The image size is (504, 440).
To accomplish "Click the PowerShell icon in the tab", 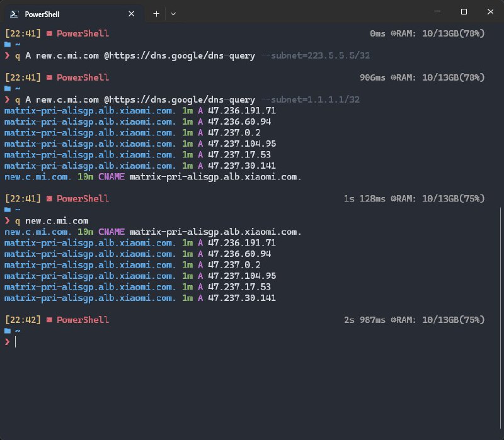I will coord(16,13).
